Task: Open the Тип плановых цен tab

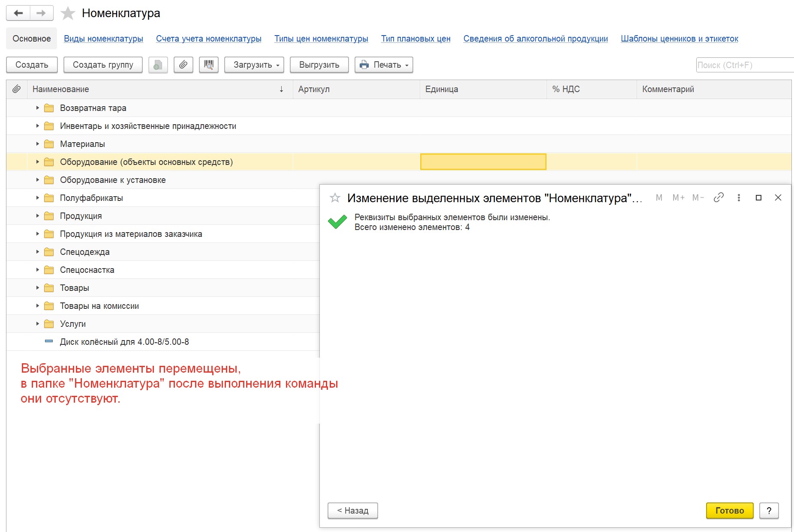Action: pyautogui.click(x=416, y=39)
